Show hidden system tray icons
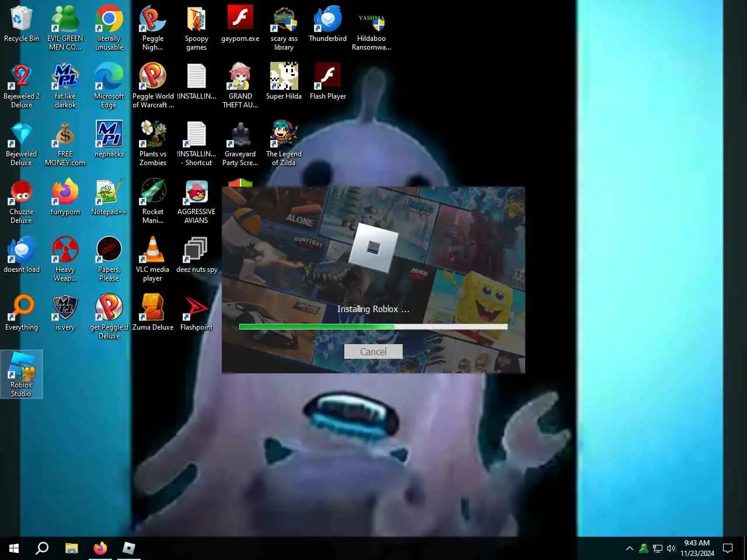This screenshot has width=747, height=560. [x=629, y=548]
